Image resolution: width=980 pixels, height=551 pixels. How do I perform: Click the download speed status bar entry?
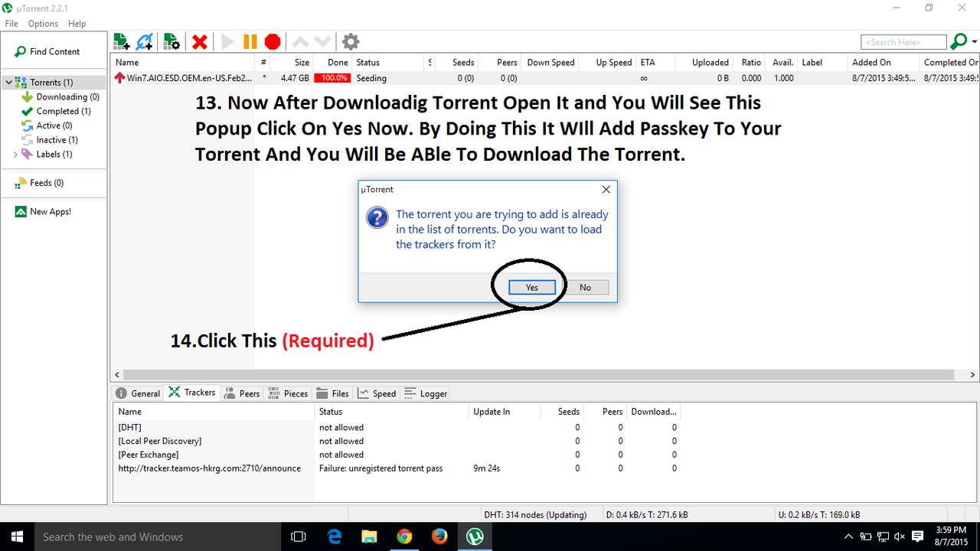[x=647, y=514]
